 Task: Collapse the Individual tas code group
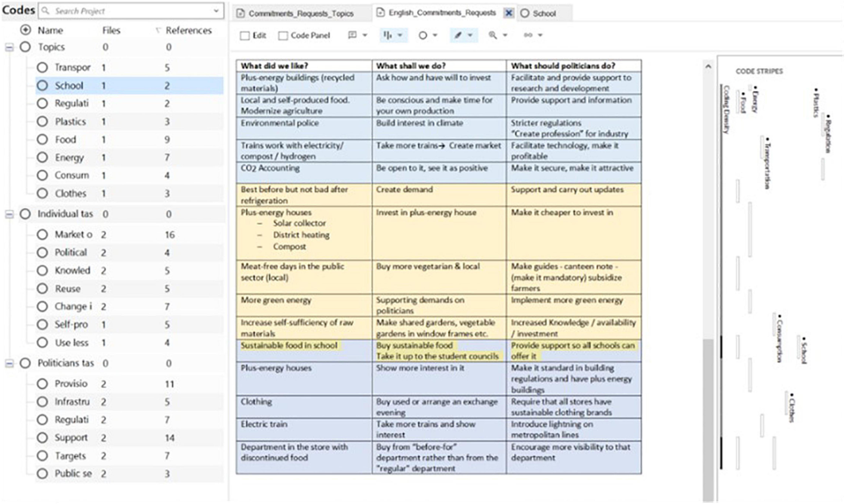click(x=9, y=214)
